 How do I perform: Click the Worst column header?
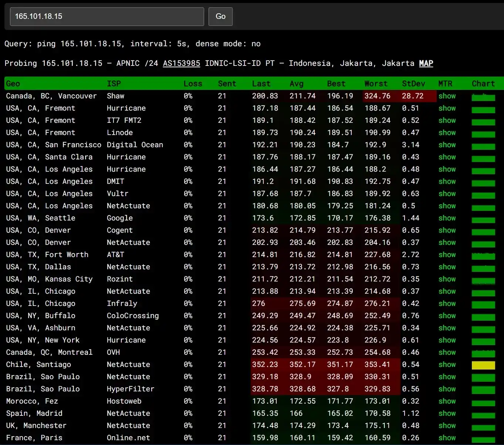(376, 84)
